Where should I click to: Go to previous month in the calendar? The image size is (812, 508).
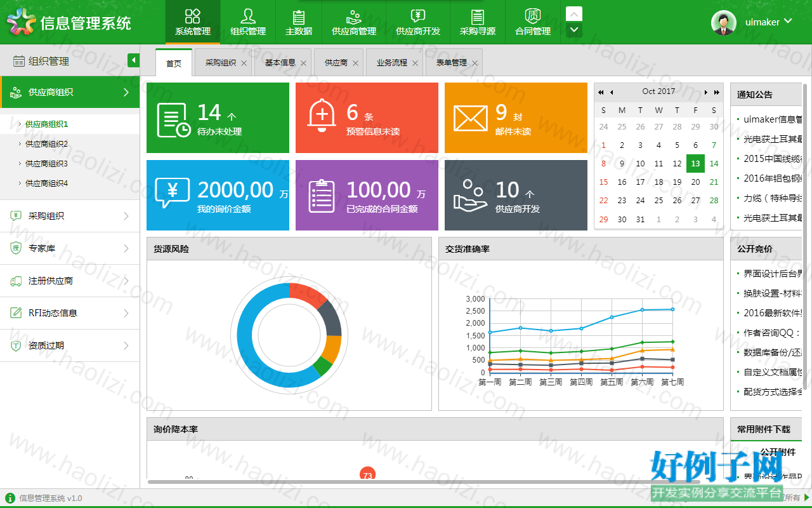[x=612, y=92]
